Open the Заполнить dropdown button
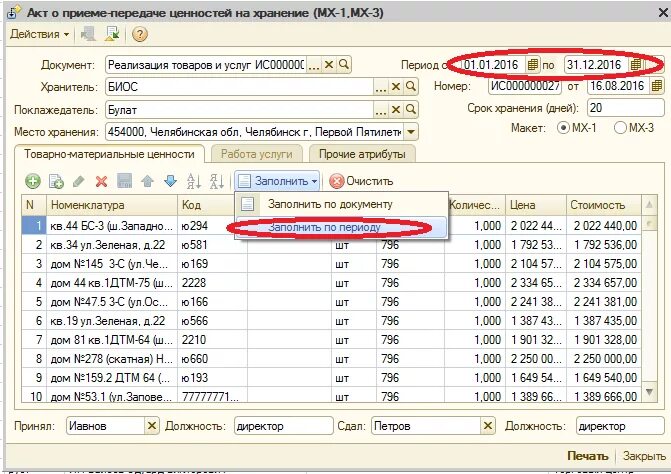671x474 pixels. (x=277, y=181)
